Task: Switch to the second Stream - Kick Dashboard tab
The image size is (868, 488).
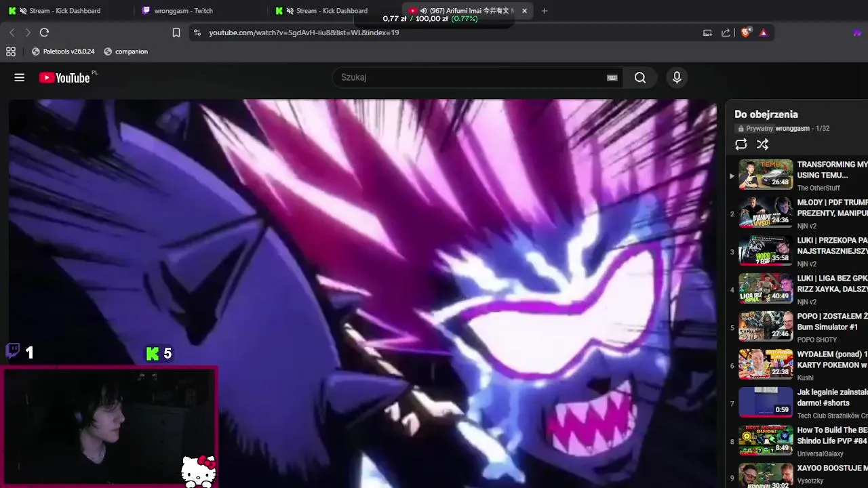Action: pos(331,11)
